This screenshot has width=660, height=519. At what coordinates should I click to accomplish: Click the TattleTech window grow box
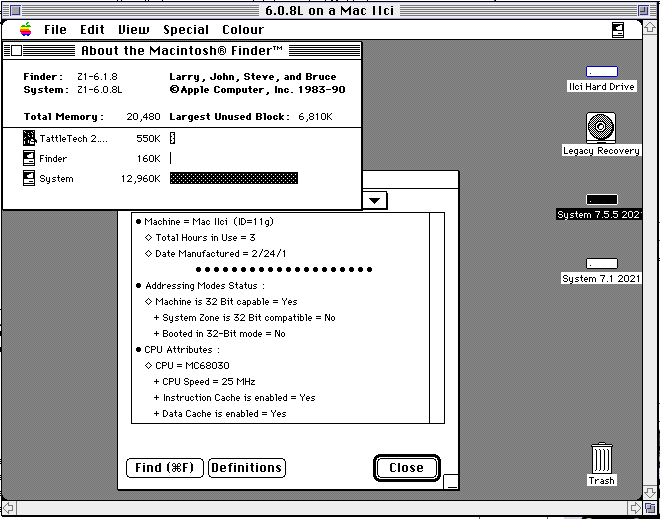[x=451, y=482]
